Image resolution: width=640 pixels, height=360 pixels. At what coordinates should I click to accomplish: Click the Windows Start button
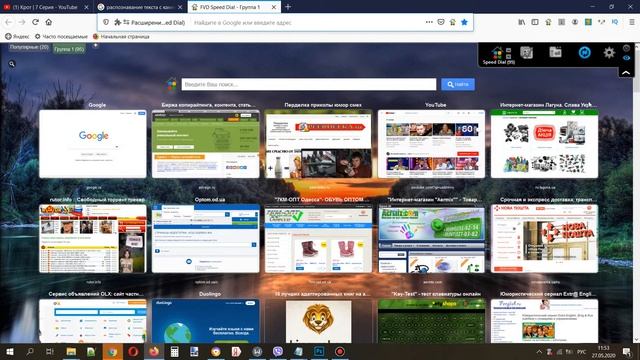pos(10,351)
